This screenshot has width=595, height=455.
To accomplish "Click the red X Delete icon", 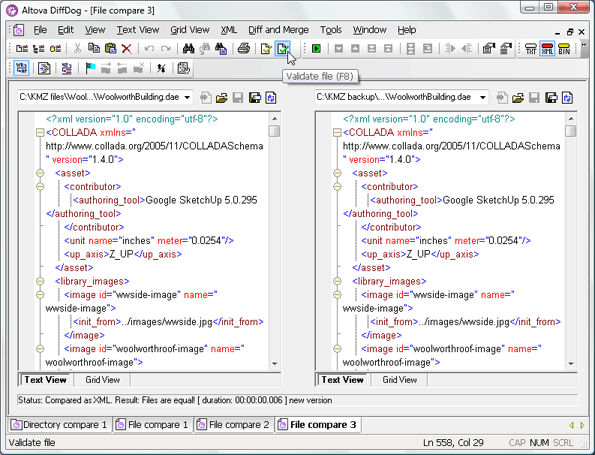I will 126,49.
